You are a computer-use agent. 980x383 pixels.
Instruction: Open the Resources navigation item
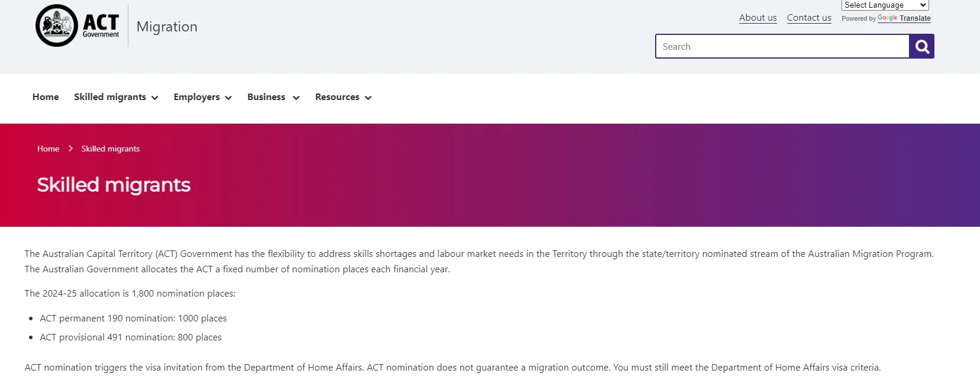point(337,97)
